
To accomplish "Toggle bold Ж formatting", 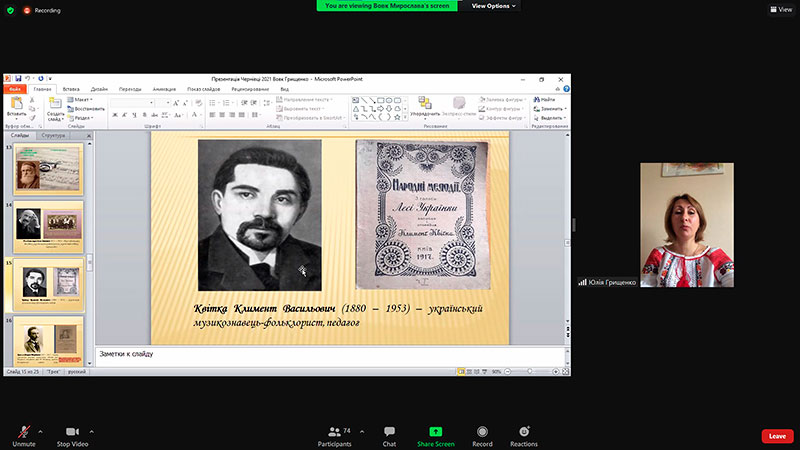I will [x=115, y=115].
